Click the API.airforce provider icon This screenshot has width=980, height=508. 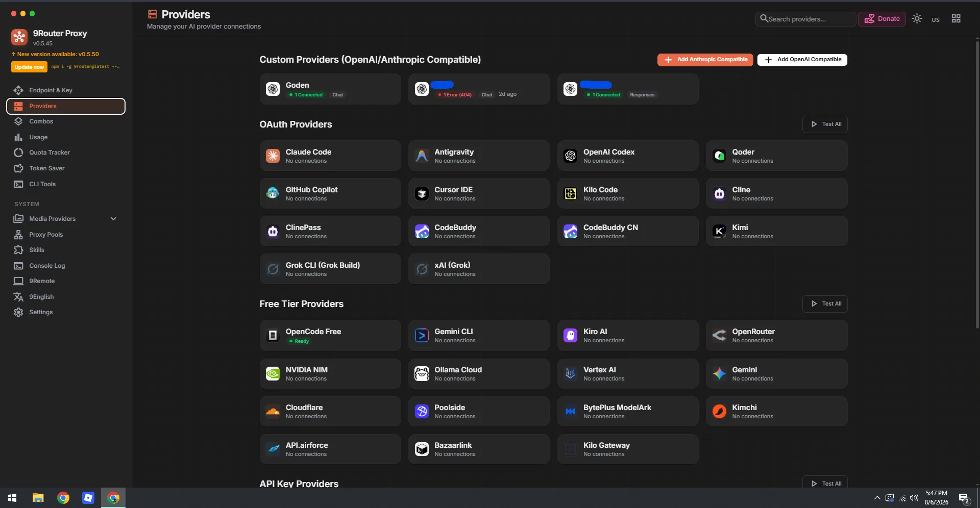coord(273,449)
